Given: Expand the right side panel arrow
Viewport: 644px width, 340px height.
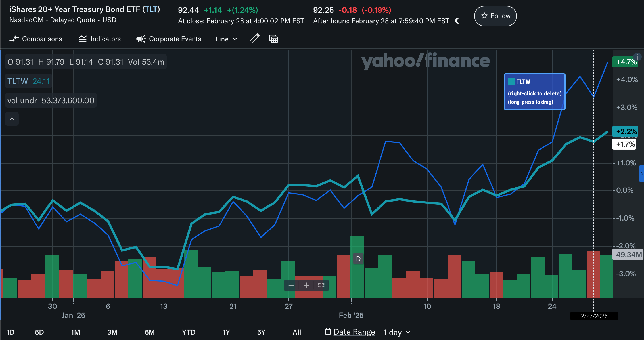Looking at the screenshot, I should click(642, 173).
